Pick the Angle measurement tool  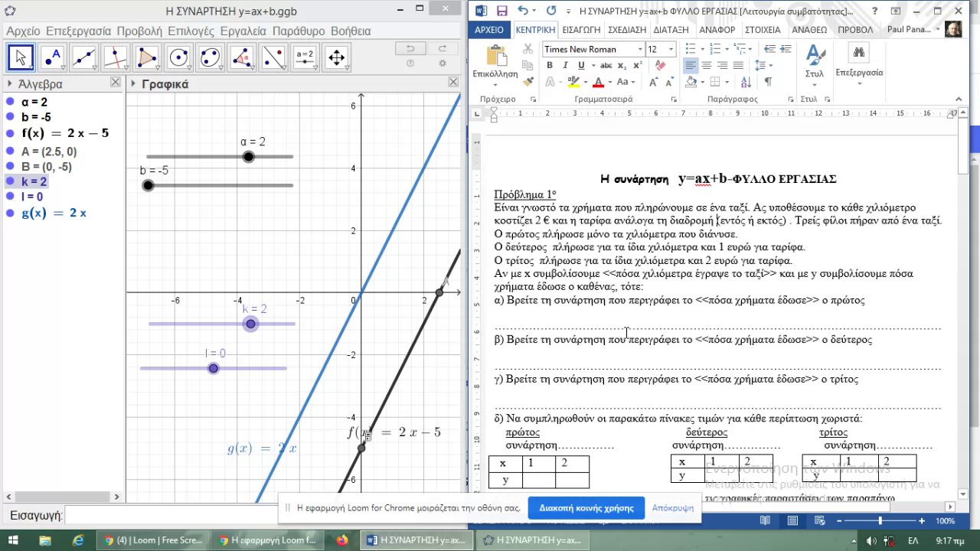click(x=242, y=57)
